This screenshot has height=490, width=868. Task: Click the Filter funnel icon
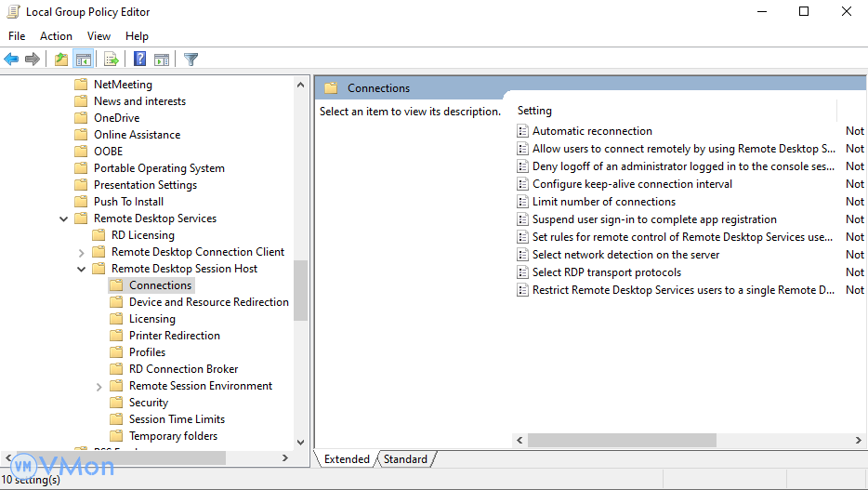[191, 60]
